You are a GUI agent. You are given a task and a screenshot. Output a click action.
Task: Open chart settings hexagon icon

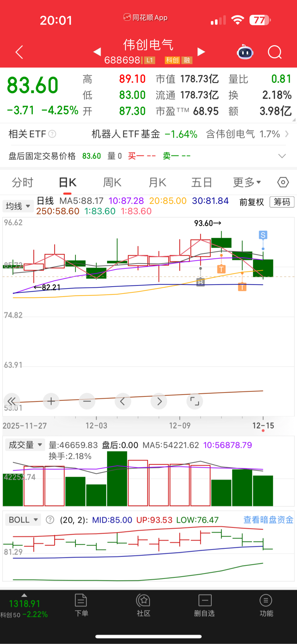[x=283, y=182]
